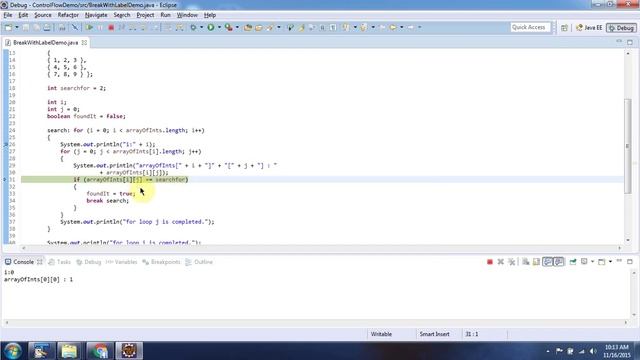Click the 'Smart Insert' status bar entry
This screenshot has height=360, width=640.
pyautogui.click(x=435, y=334)
